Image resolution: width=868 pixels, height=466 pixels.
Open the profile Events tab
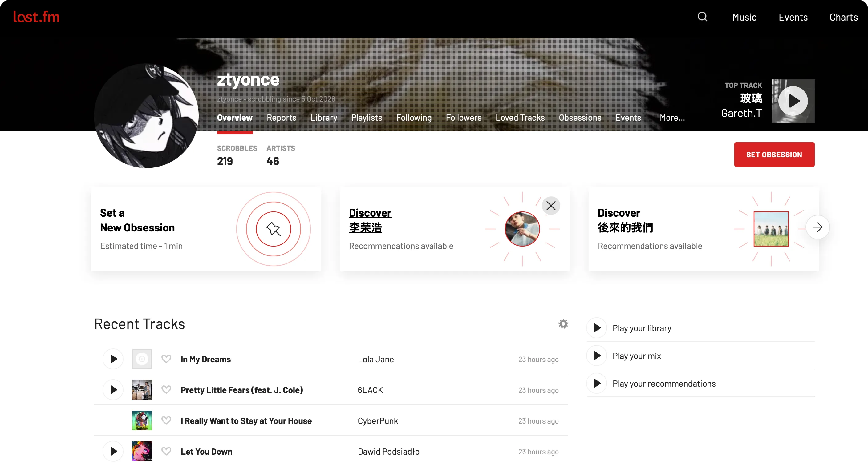(628, 118)
